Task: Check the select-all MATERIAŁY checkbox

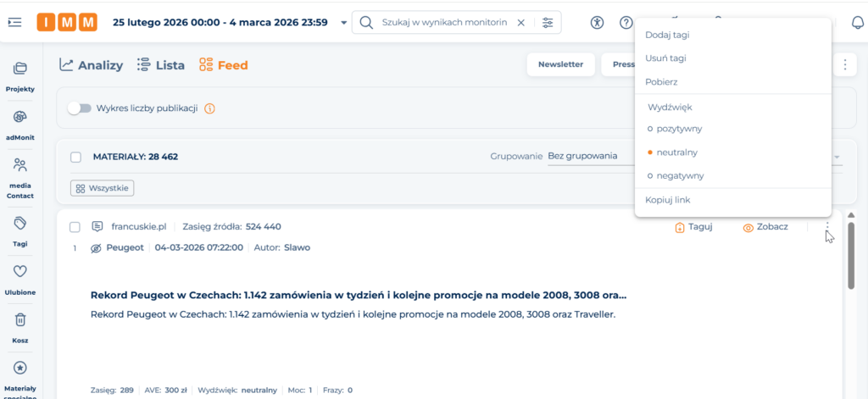Action: tap(76, 157)
